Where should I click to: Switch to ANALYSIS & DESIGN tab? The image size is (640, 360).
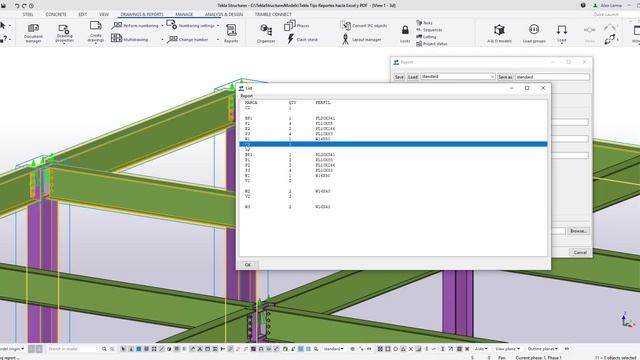tap(224, 14)
